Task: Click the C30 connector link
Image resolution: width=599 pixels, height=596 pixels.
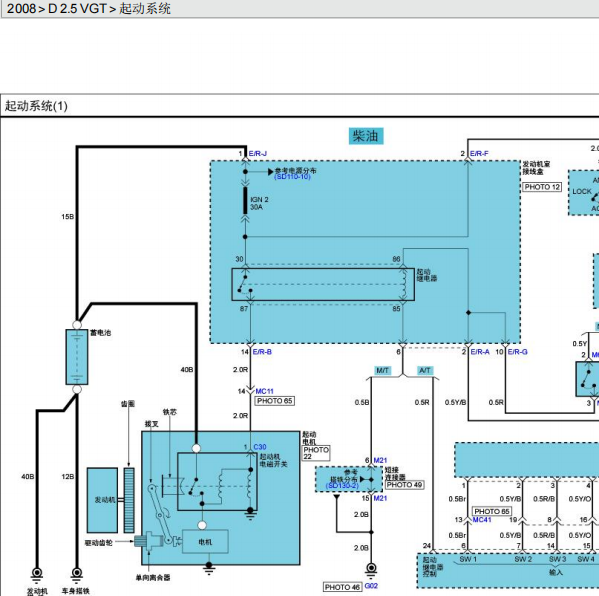Action: (x=260, y=447)
